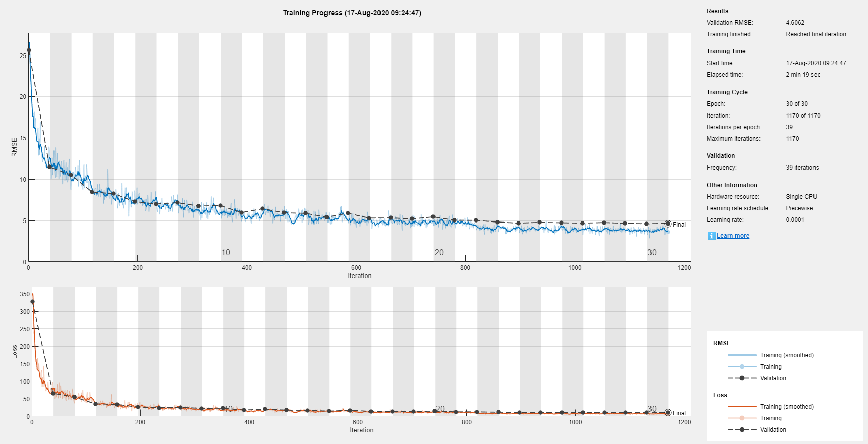Screen dimensions: 868x444
Task: Select the Iterations per epoch value 39
Action: point(789,127)
